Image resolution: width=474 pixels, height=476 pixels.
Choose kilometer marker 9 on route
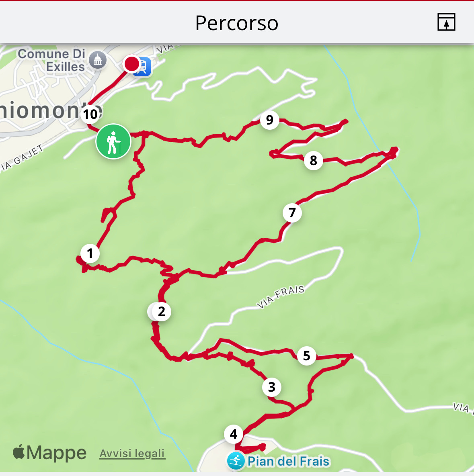click(269, 120)
